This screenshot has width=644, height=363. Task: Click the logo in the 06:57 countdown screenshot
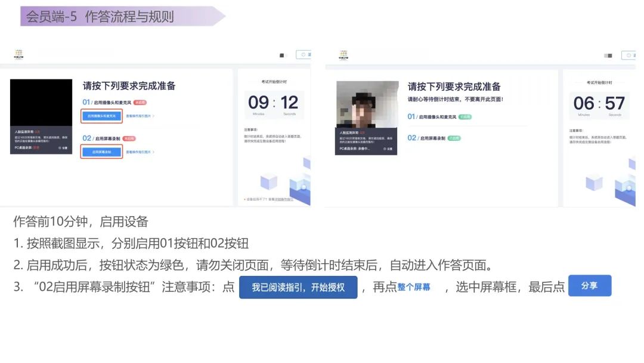343,55
